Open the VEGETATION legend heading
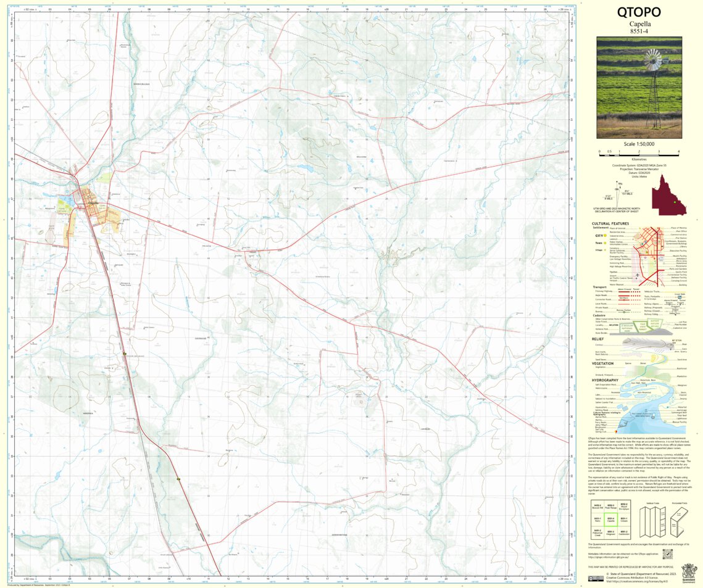The width and height of the screenshot is (703, 588). coord(602,363)
